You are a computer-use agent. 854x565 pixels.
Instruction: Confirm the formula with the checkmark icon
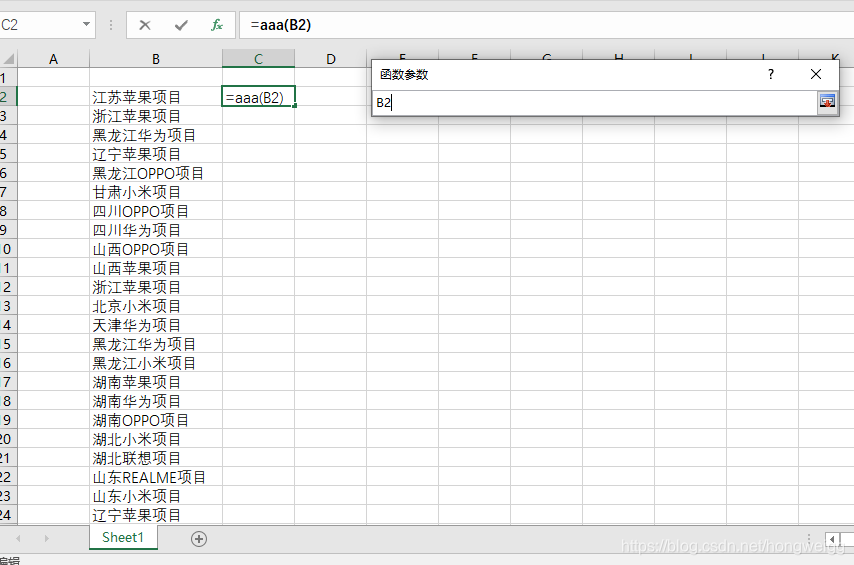pyautogui.click(x=181, y=25)
